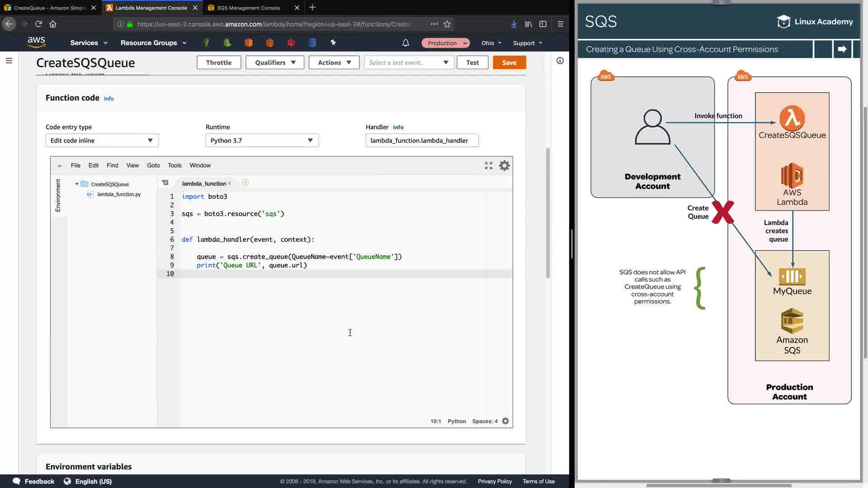Add a new editor tab with plus icon
Screen dimensions: 868x488
pos(245,183)
